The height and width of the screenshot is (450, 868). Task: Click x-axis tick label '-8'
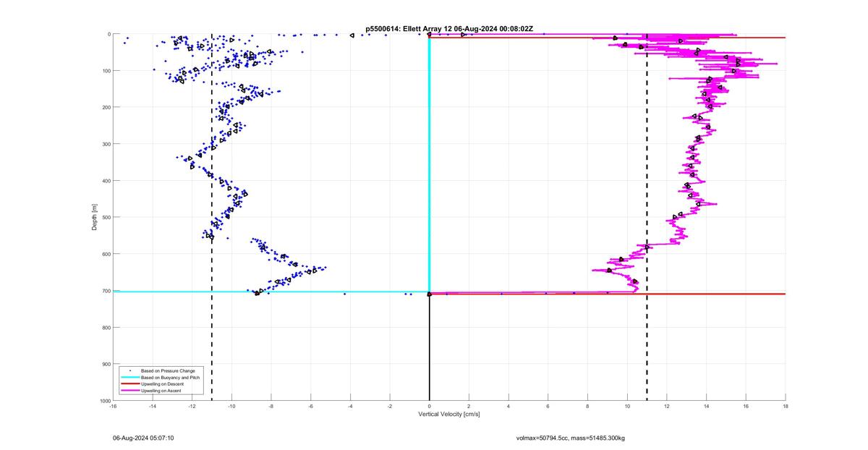click(x=271, y=407)
